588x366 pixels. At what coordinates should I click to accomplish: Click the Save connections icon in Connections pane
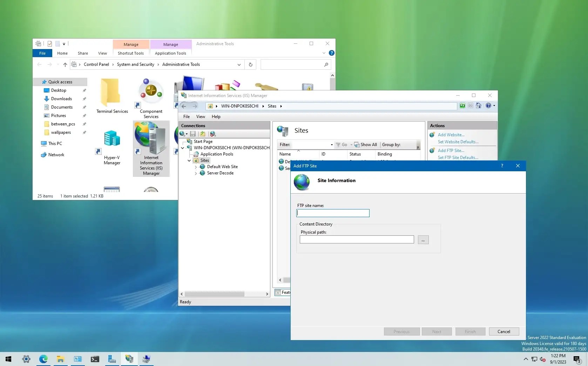[x=193, y=134]
